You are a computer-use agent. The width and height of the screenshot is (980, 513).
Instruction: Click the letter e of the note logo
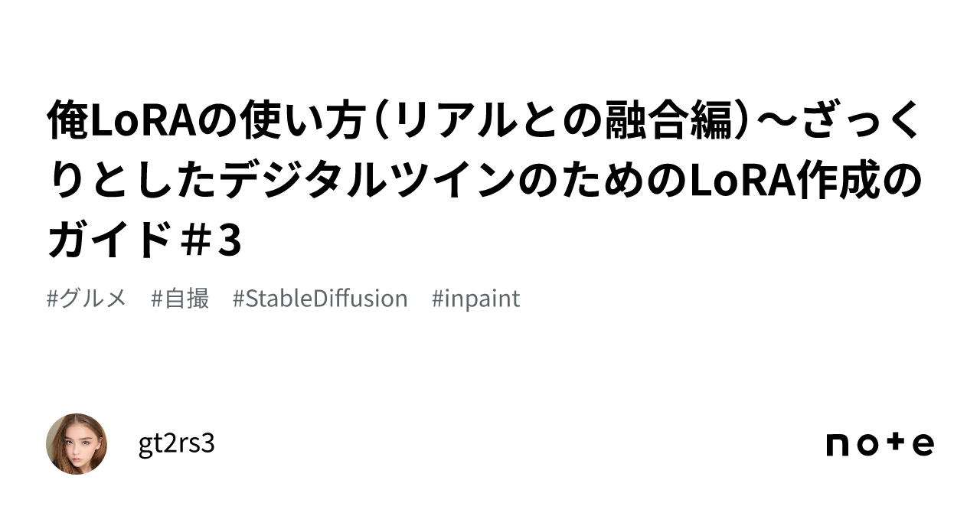click(x=923, y=445)
